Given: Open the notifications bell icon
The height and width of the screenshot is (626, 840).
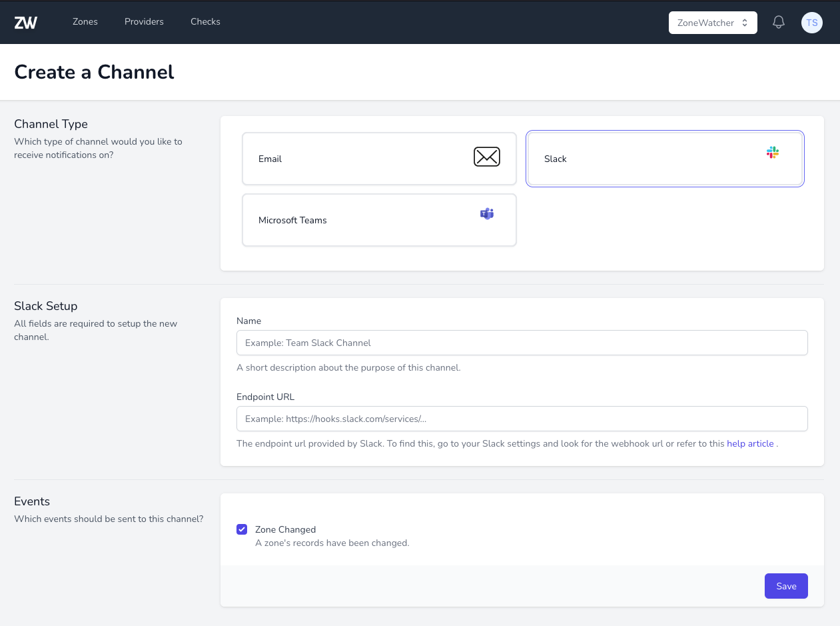Looking at the screenshot, I should [778, 21].
